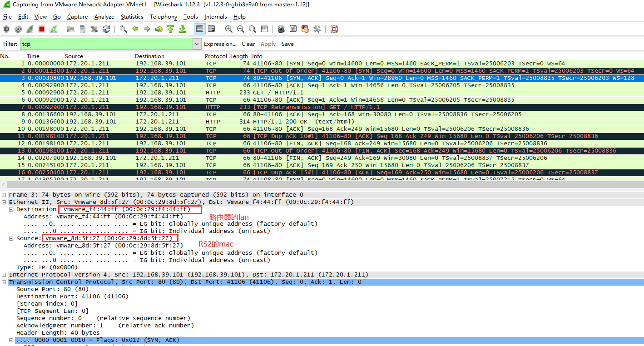Reset text zoom to normal size
Viewport: 644px width, 346px height.
tap(252, 29)
